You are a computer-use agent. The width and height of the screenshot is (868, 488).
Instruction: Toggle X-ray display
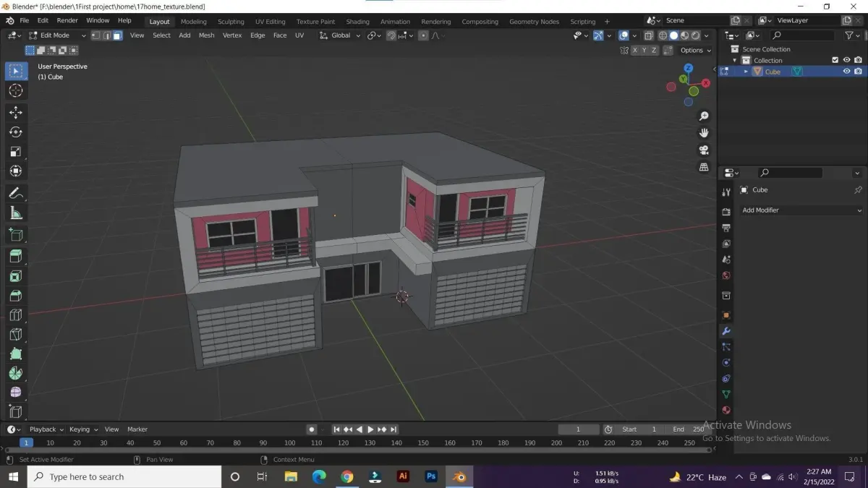pyautogui.click(x=648, y=35)
